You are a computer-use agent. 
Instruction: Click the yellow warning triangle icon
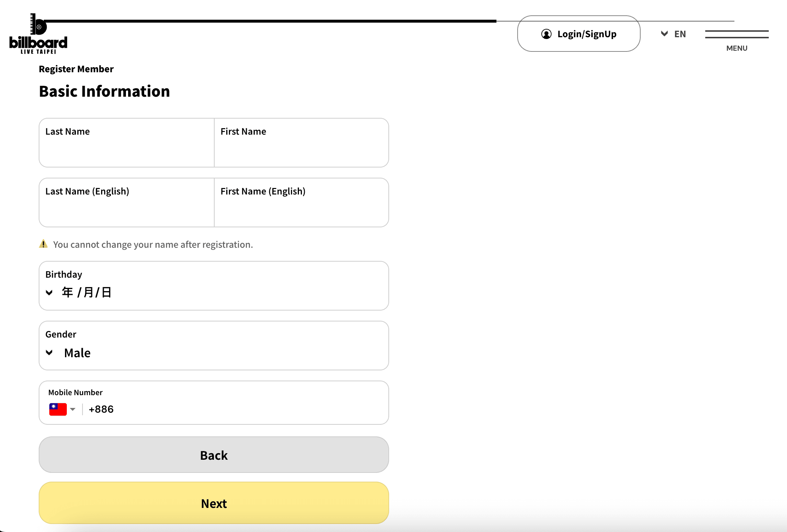click(x=43, y=244)
